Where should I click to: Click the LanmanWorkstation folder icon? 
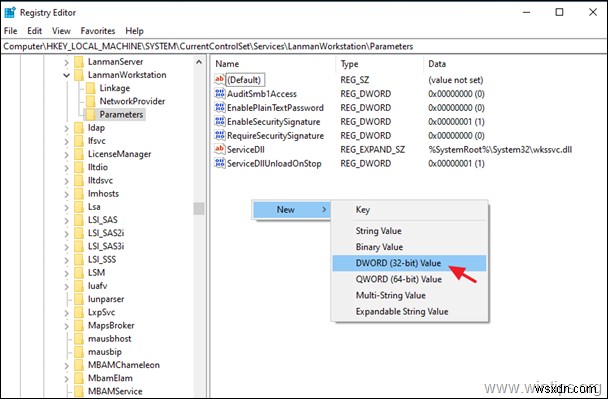point(79,75)
